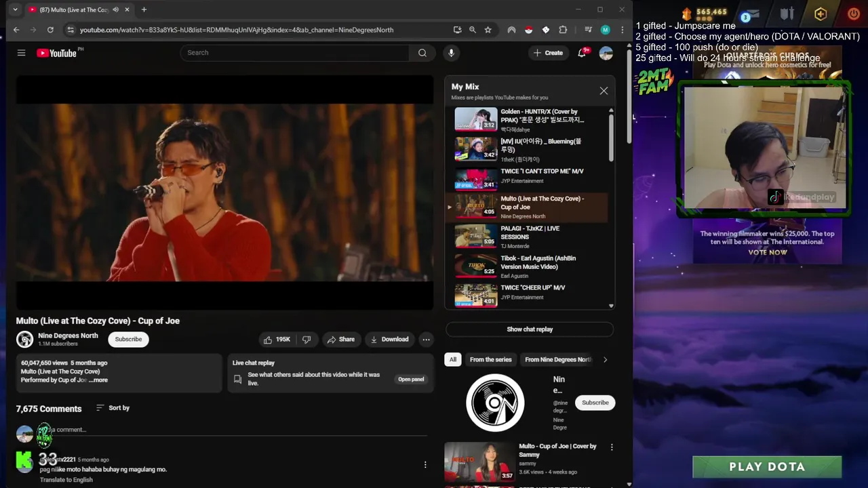Bookmark this page with the star
This screenshot has height=488, width=868.
[x=488, y=30]
